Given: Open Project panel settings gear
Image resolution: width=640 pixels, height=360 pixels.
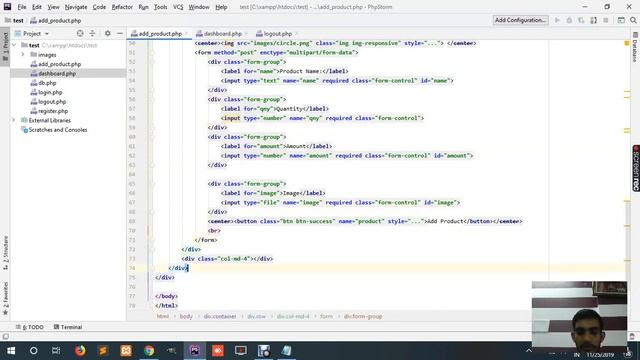Looking at the screenshot, I should [x=107, y=33].
